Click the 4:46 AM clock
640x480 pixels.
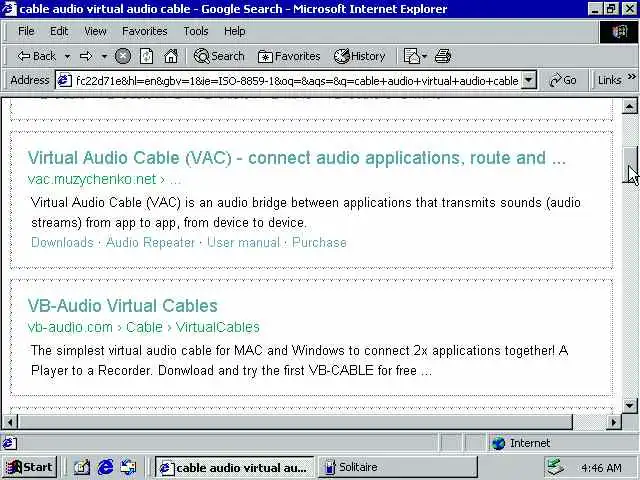(601, 467)
